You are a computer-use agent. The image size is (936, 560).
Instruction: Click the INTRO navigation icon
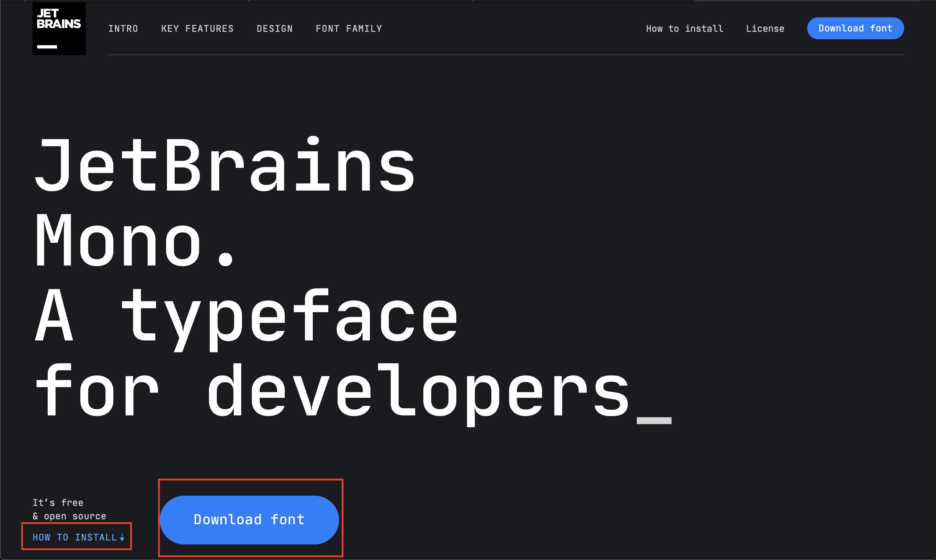[x=123, y=29]
